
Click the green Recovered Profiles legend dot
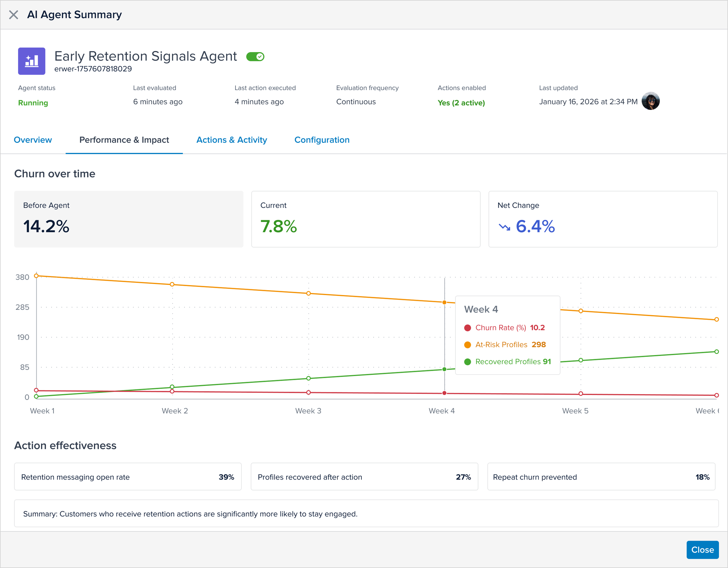point(467,362)
